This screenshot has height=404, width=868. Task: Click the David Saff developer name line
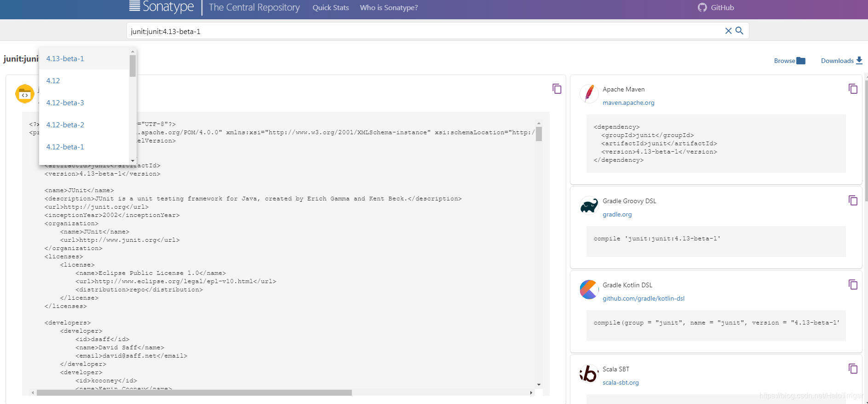click(x=120, y=347)
